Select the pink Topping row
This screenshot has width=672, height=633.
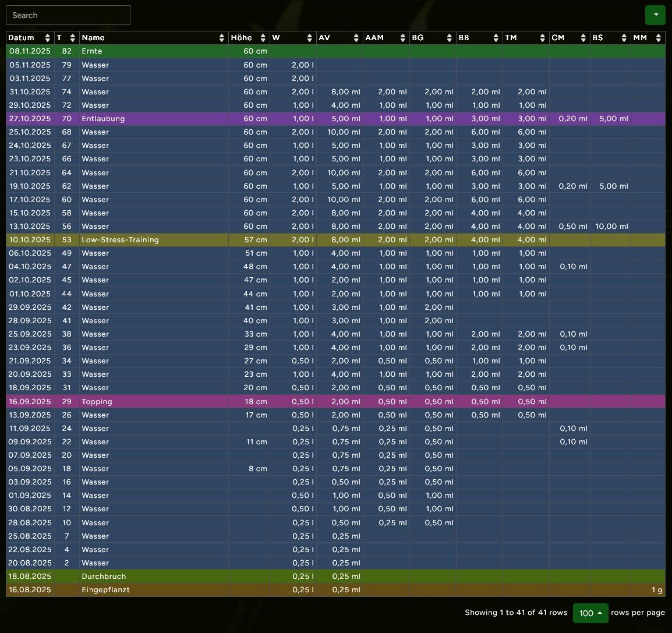coord(154,402)
